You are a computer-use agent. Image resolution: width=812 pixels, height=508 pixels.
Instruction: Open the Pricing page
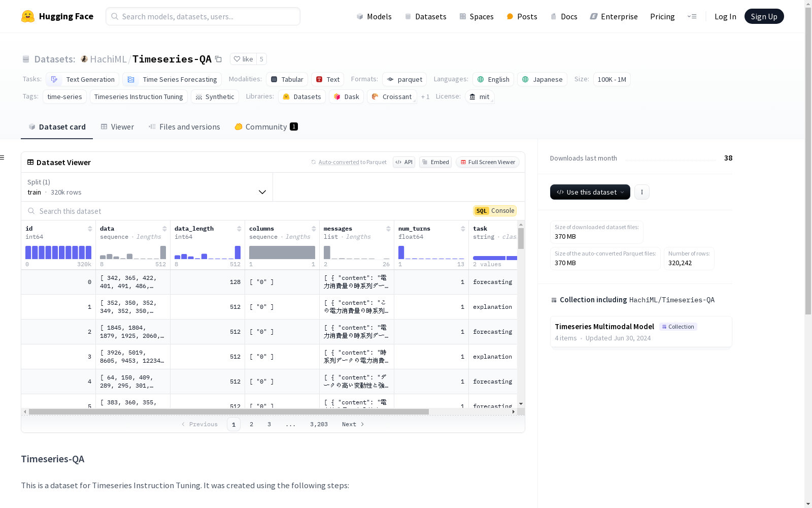(x=662, y=16)
